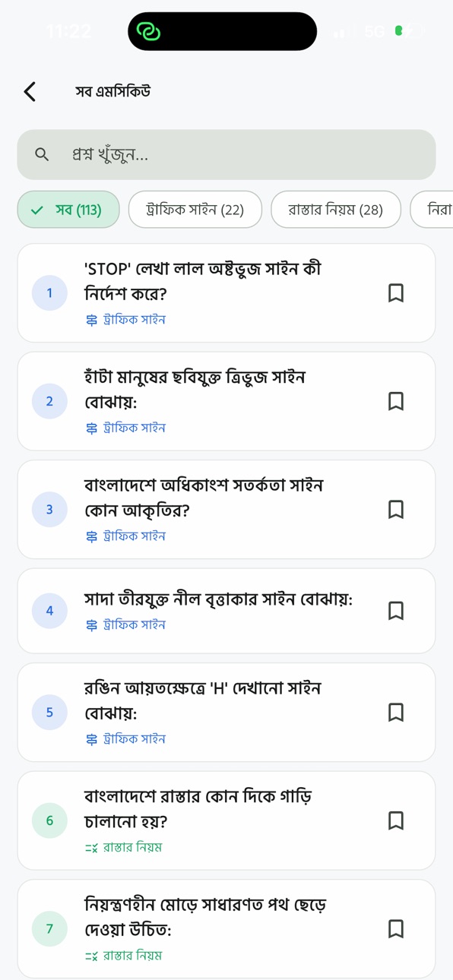Screen dimensions: 453x980
Task: Filter by ট্রাফিক সাইন (22) chip
Action: point(195,210)
